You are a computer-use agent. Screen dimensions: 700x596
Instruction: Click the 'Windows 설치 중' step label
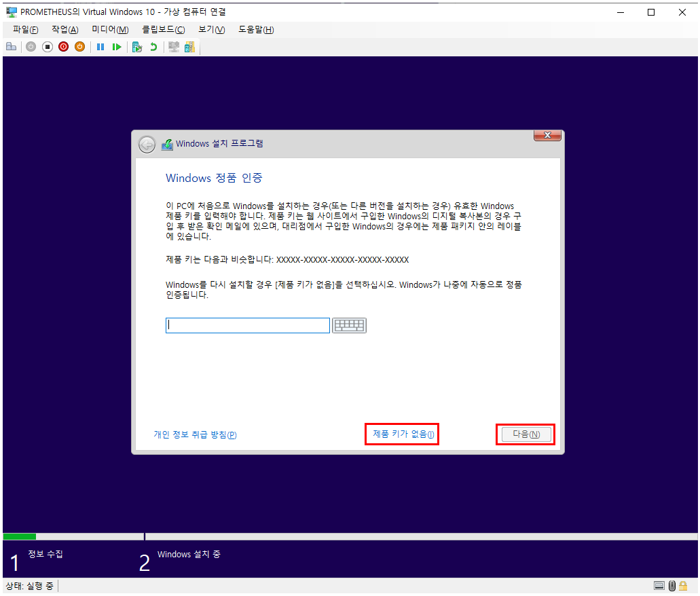189,555
